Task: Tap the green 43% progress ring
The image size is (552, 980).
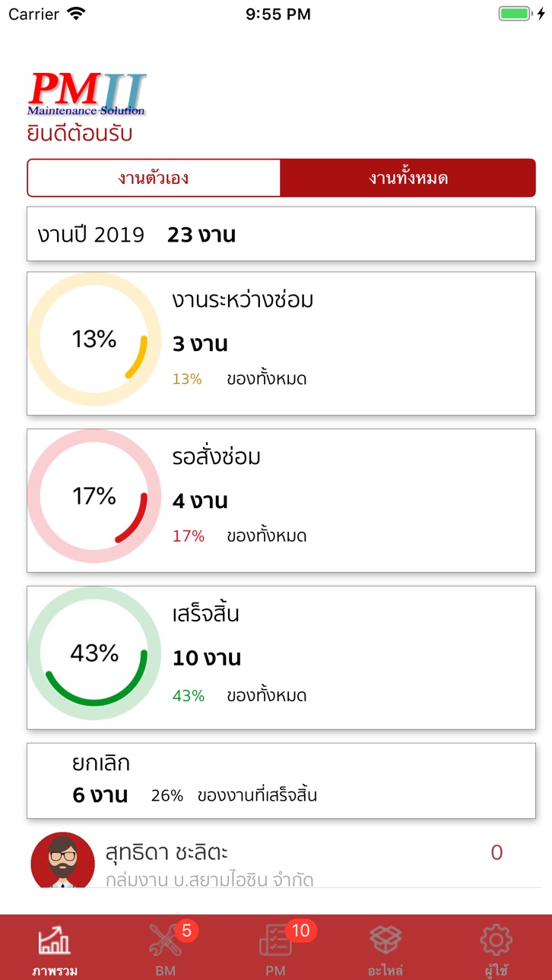Action: (94, 653)
